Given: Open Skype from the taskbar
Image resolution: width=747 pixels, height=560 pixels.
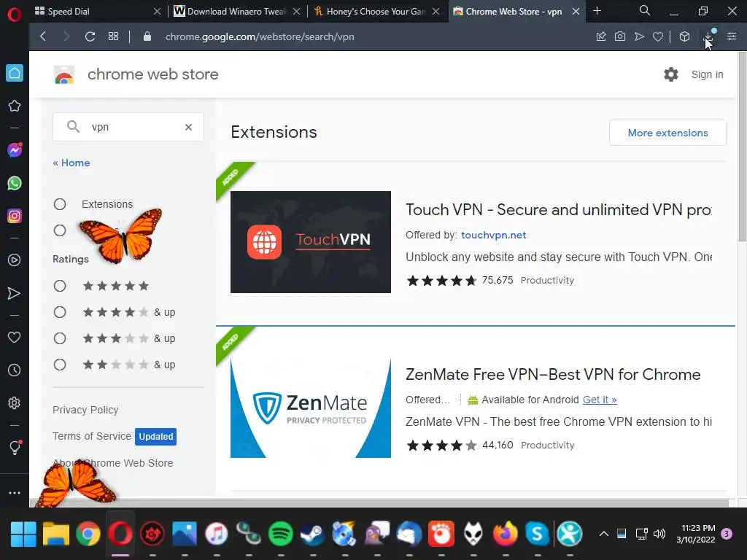Looking at the screenshot, I should pos(538,534).
